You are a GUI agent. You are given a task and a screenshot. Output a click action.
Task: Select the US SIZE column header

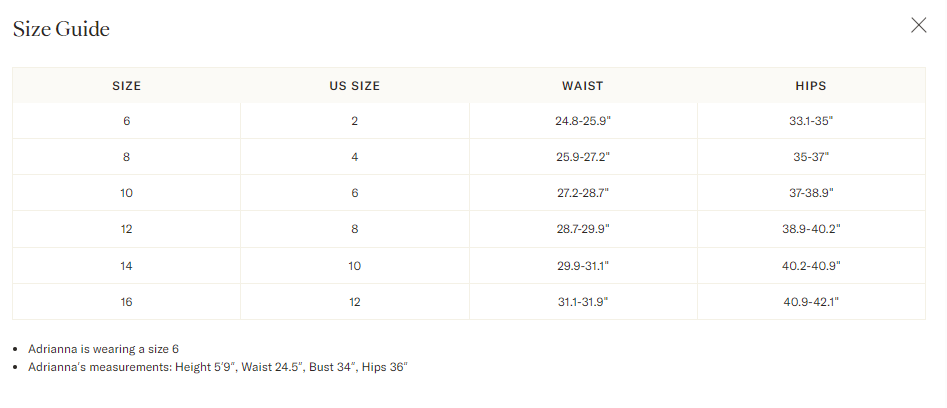(x=355, y=86)
